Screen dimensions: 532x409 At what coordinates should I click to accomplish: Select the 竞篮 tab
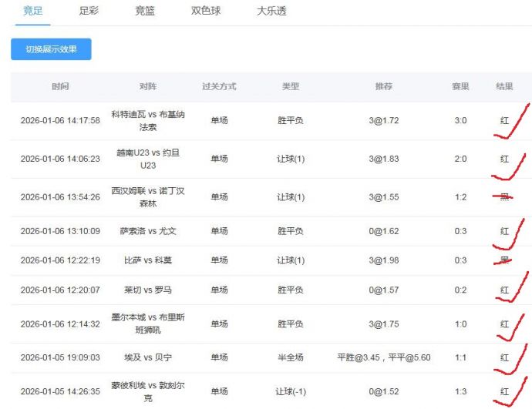(x=145, y=12)
